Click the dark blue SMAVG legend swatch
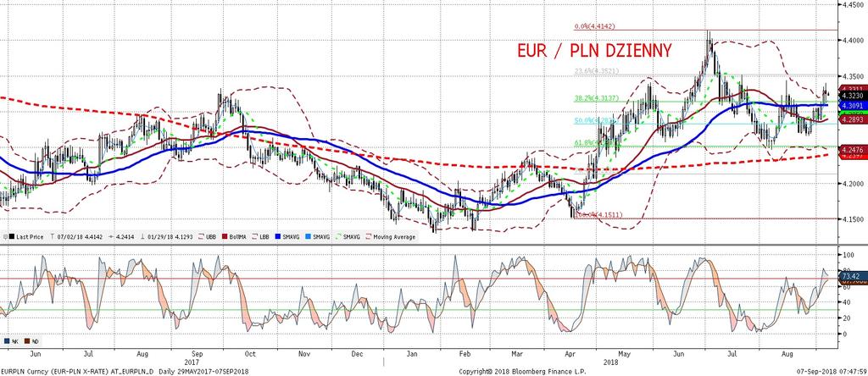Viewport: 868px width, 376px height. [x=278, y=236]
